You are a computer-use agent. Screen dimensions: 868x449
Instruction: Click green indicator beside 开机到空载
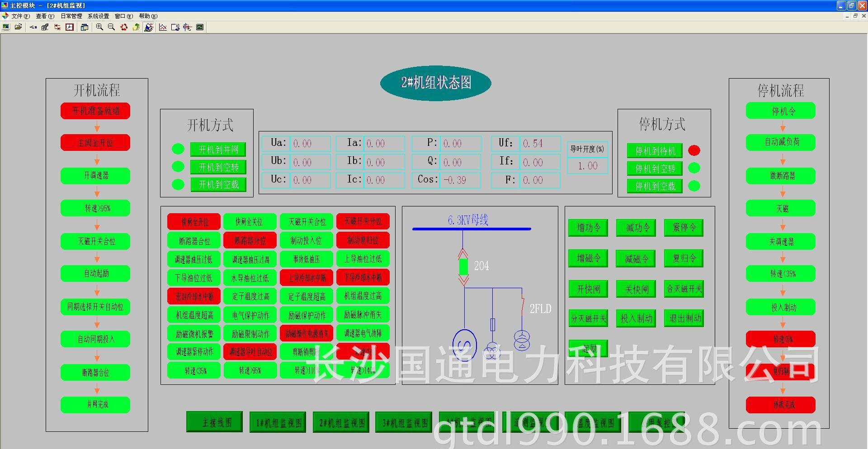tap(178, 184)
